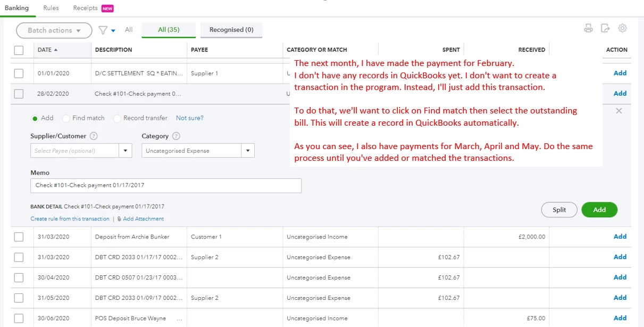Viewport: 644px width, 327px height.
Task: Sort by the SPENT column header
Action: click(x=451, y=50)
